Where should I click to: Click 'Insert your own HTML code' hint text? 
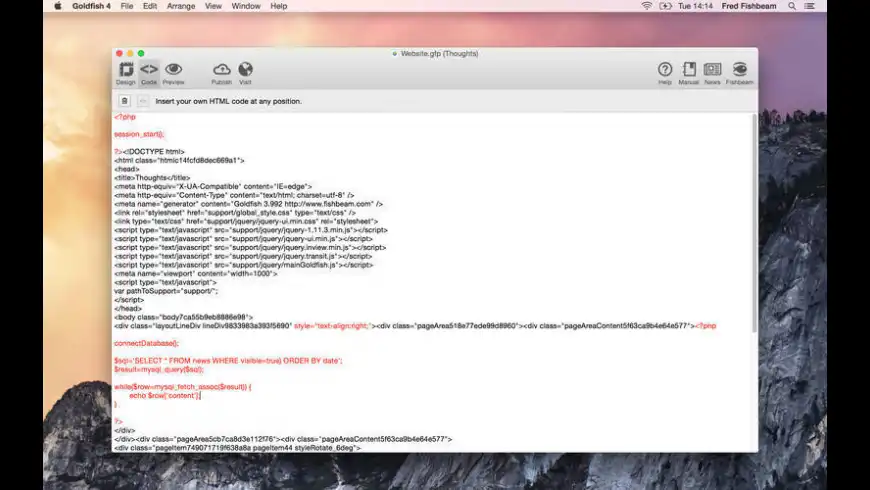(x=229, y=101)
